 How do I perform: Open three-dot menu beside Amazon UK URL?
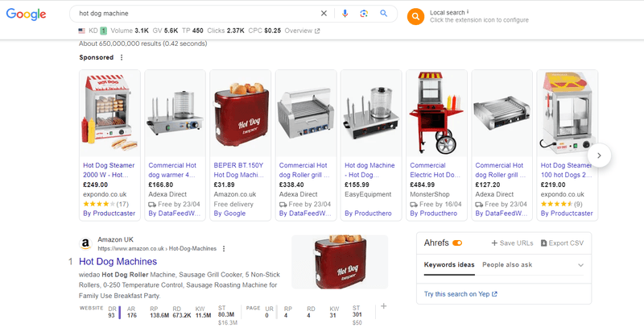[x=224, y=249]
